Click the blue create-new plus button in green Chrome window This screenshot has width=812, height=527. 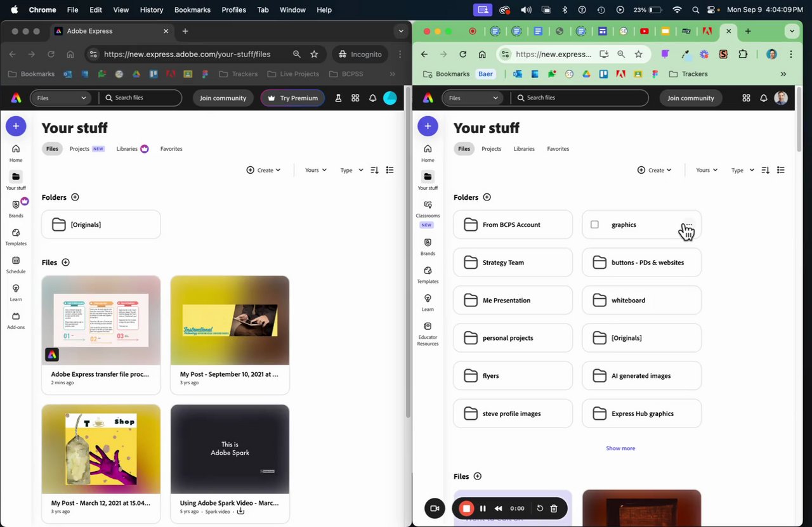coord(428,126)
